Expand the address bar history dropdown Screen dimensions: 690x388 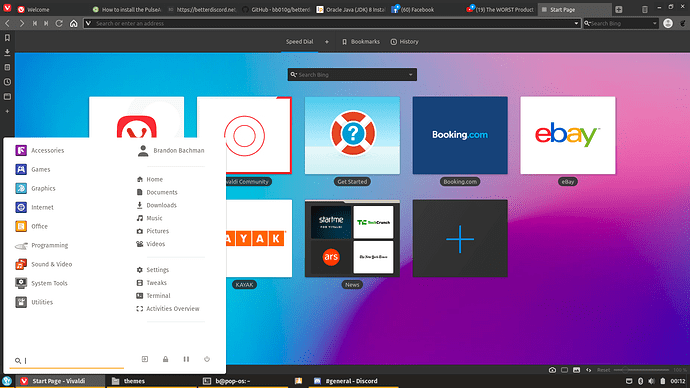point(576,23)
